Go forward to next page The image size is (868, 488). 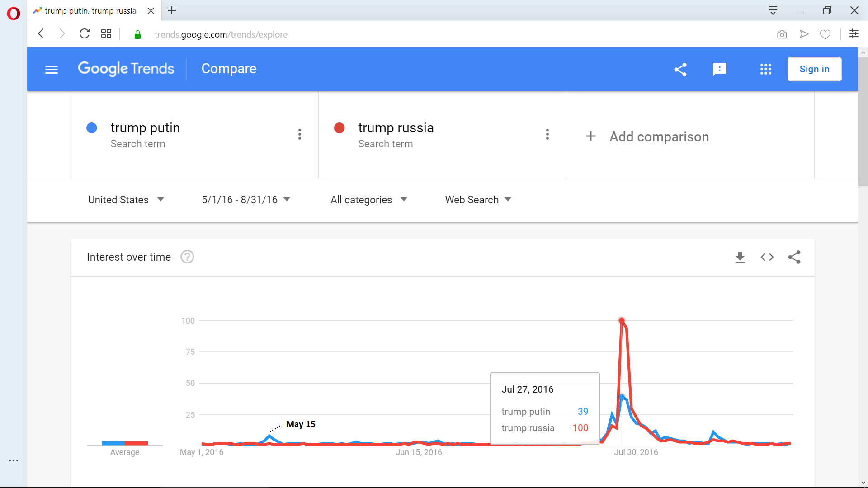(62, 34)
